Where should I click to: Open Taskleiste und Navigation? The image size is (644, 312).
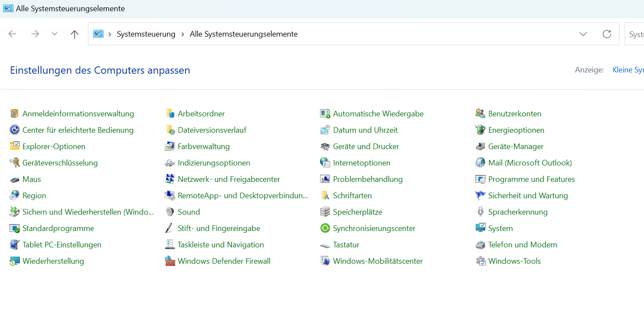221,245
